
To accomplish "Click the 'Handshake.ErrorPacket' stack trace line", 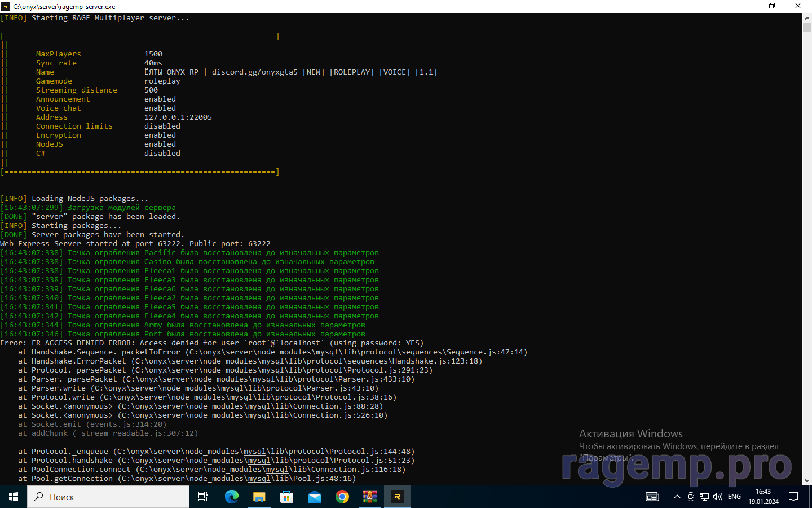I will pos(250,361).
